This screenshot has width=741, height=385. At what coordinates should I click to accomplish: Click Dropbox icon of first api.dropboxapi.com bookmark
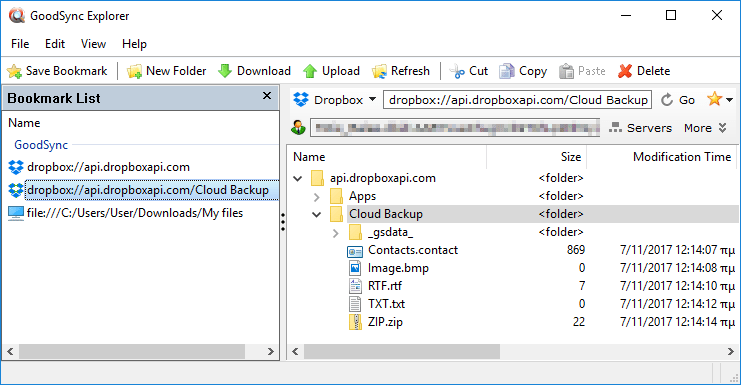(16, 167)
